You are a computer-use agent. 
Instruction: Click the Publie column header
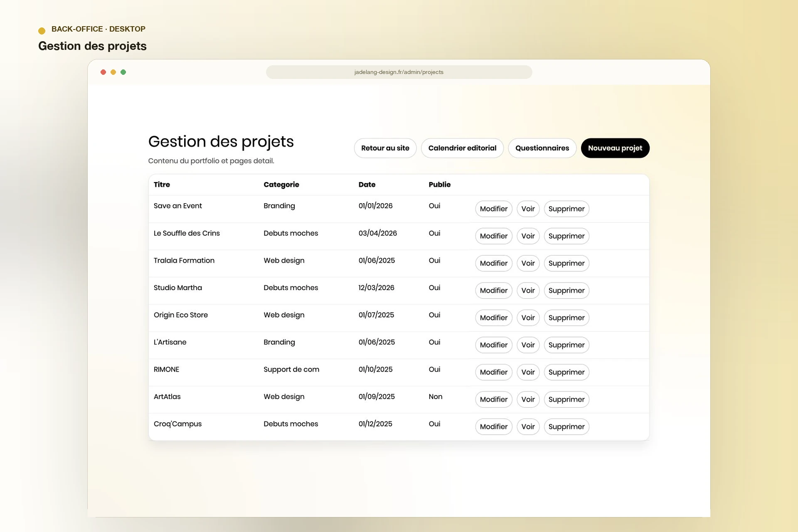tap(439, 185)
